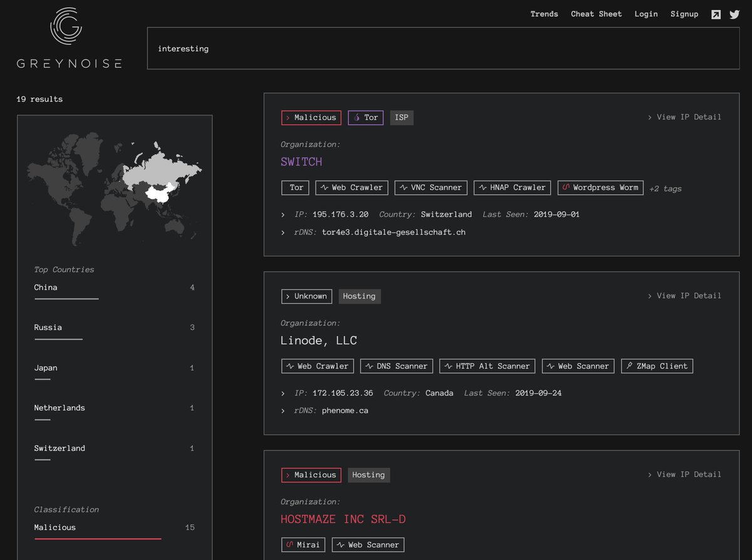This screenshot has height=560, width=752.
Task: View IP Detail for Linode, LLC
Action: click(x=684, y=296)
